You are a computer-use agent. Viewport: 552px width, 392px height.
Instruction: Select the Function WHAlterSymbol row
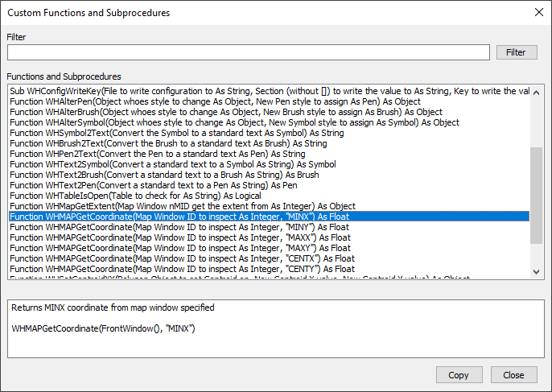coord(270,122)
